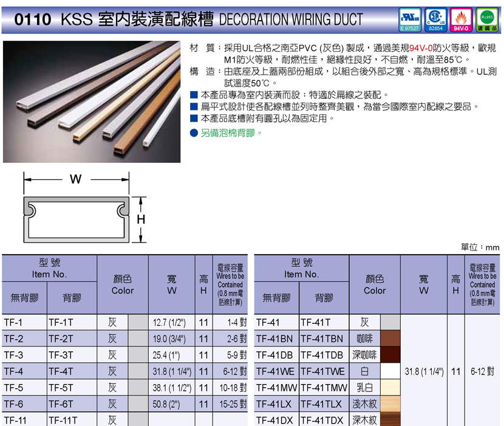Screen dimensions: 504x426
Task: Click the TF-41MW milk-white color swatch
Action: [x=390, y=388]
